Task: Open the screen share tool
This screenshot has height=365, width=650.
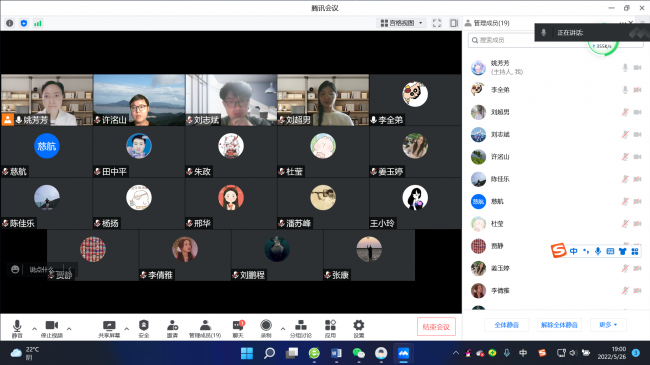Action: point(109,329)
